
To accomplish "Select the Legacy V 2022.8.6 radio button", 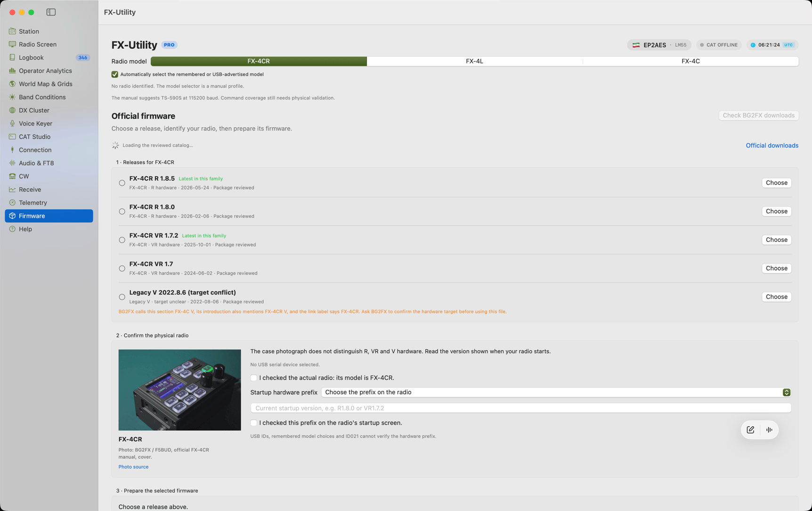I will point(122,297).
